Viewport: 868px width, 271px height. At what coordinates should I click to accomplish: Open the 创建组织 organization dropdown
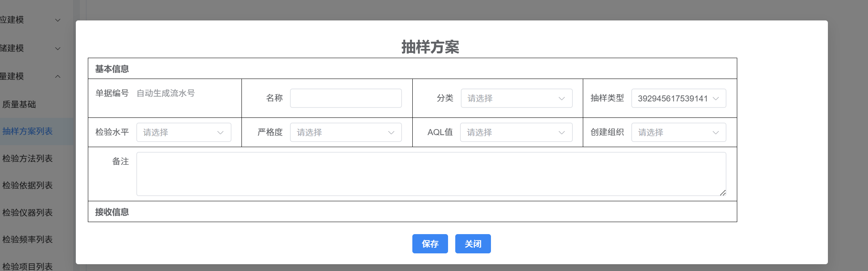[678, 132]
